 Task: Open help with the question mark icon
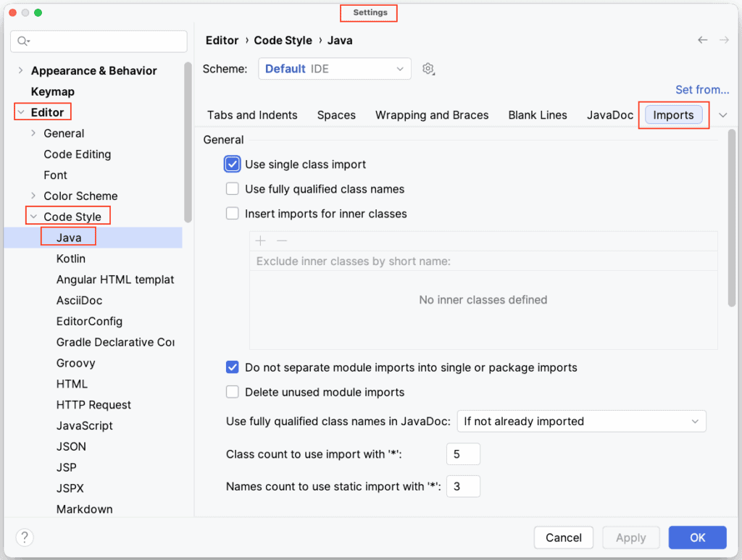coord(25,538)
